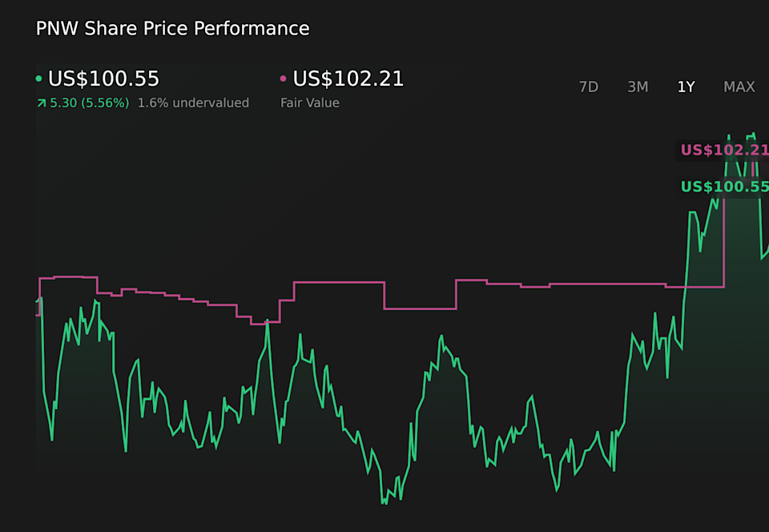
Task: Click the large US$100.55 price in the header
Action: point(103,79)
